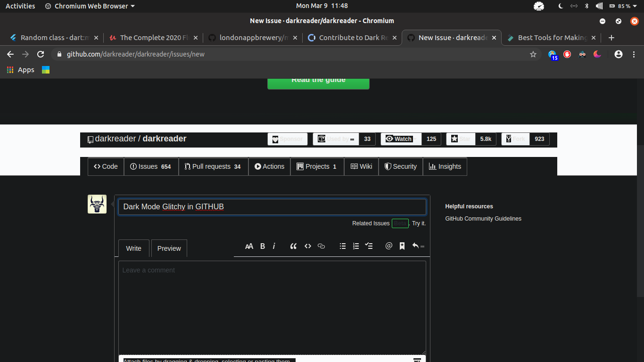Go forward with the browser arrow
644x362 pixels.
tap(25, 54)
